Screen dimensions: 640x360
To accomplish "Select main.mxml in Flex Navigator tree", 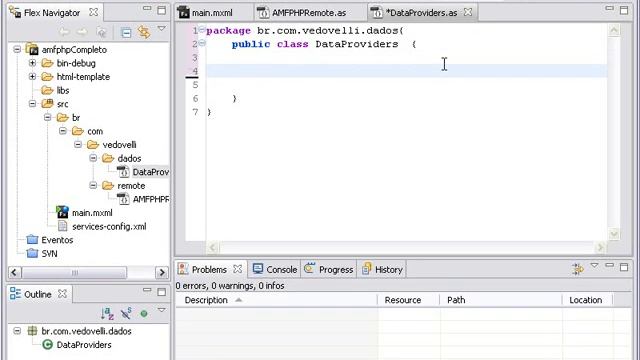I will (84, 213).
